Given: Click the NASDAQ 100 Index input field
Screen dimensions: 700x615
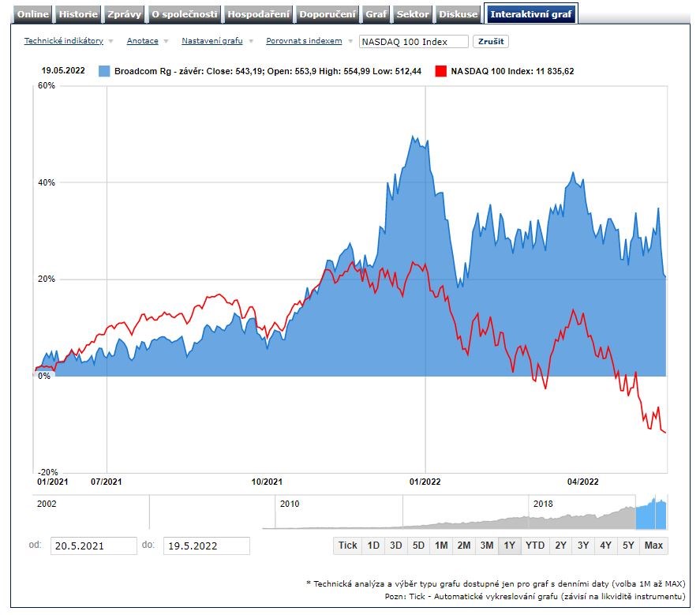Looking at the screenshot, I should click(x=413, y=41).
